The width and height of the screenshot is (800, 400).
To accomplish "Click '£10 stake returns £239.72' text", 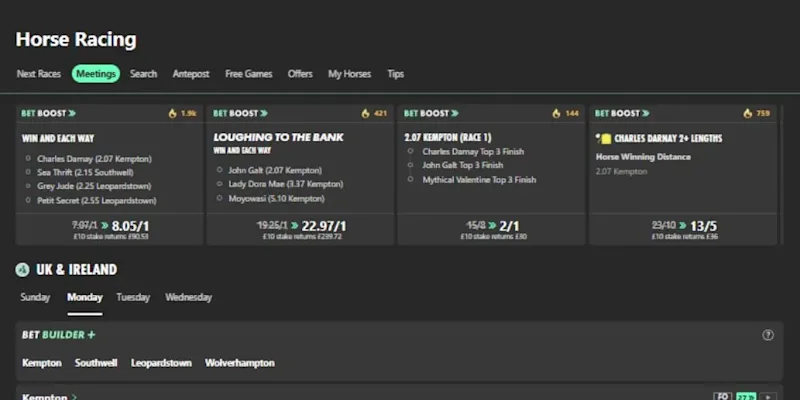I will click(x=302, y=237).
